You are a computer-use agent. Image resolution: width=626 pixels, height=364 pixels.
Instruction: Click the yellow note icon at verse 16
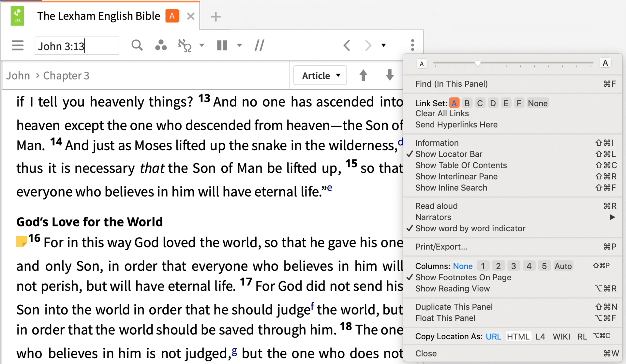22,242
